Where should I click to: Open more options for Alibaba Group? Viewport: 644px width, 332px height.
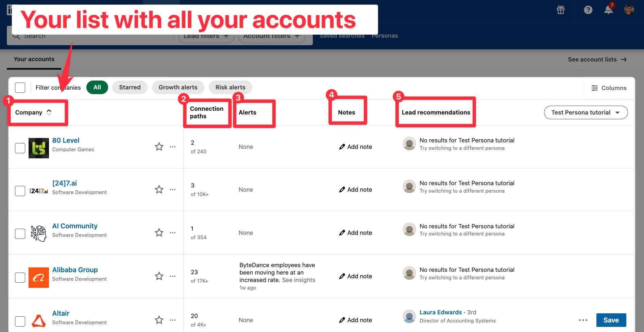[173, 276]
